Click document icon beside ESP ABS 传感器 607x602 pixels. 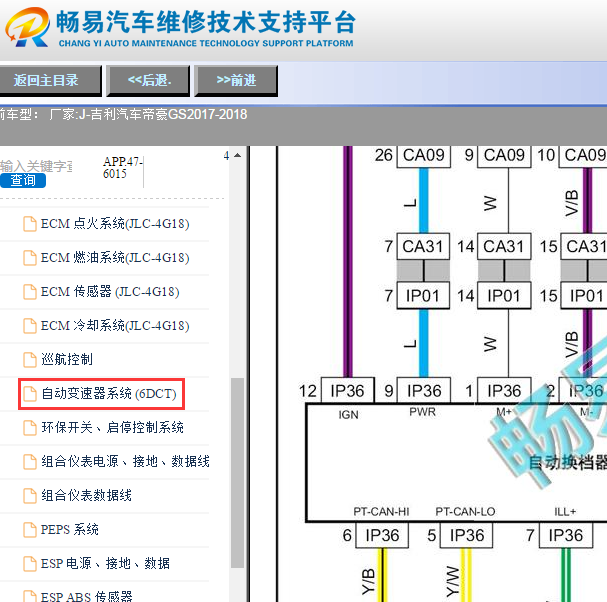(30, 596)
